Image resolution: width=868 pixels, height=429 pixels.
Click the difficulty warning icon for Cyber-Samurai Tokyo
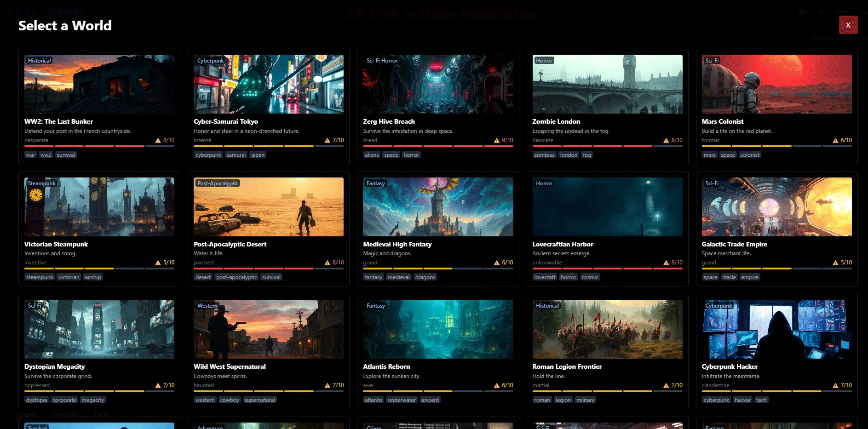[x=328, y=140]
